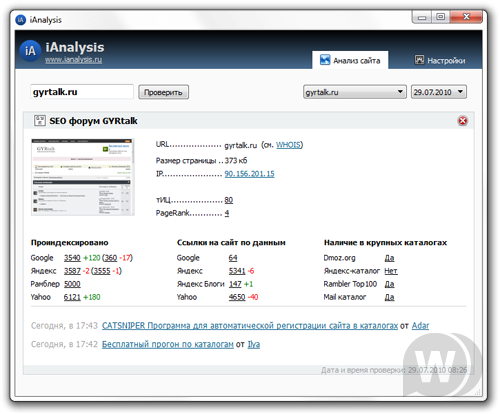Click the Настройки tab icon
This screenshot has height=414, width=500.
(x=419, y=60)
